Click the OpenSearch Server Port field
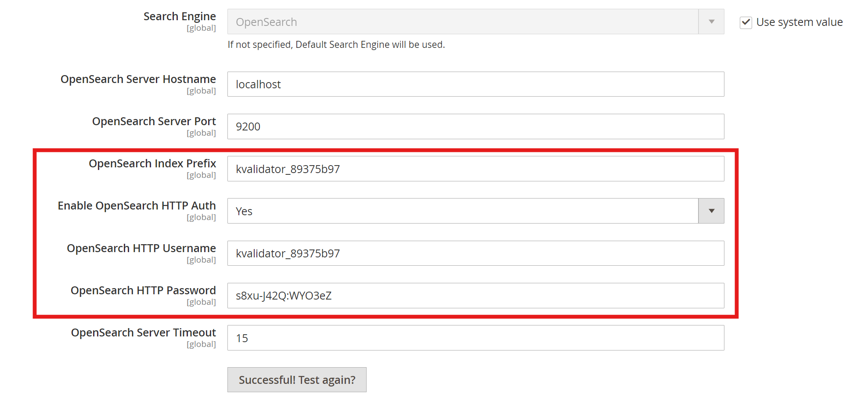 pos(475,126)
